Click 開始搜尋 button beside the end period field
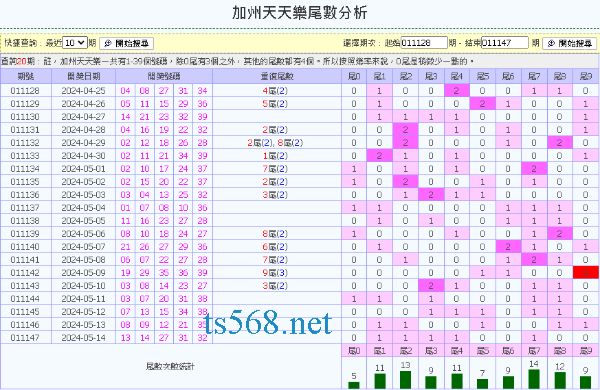Screen dimensions: 600x390 pyautogui.click(x=570, y=43)
